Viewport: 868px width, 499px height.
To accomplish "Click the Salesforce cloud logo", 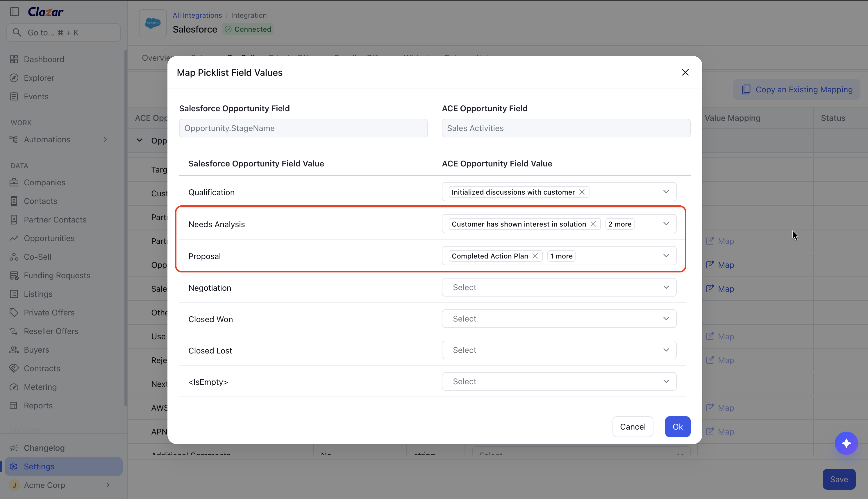I will click(x=153, y=23).
